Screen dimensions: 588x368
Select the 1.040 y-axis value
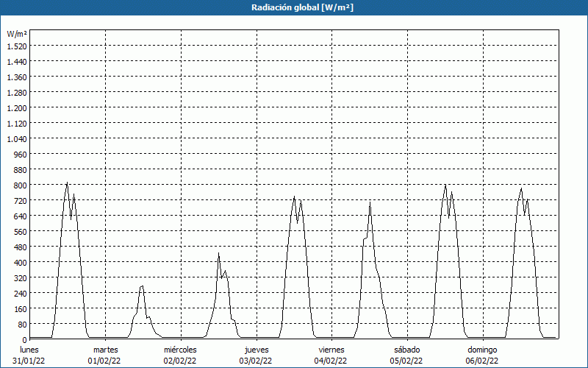click(x=17, y=138)
